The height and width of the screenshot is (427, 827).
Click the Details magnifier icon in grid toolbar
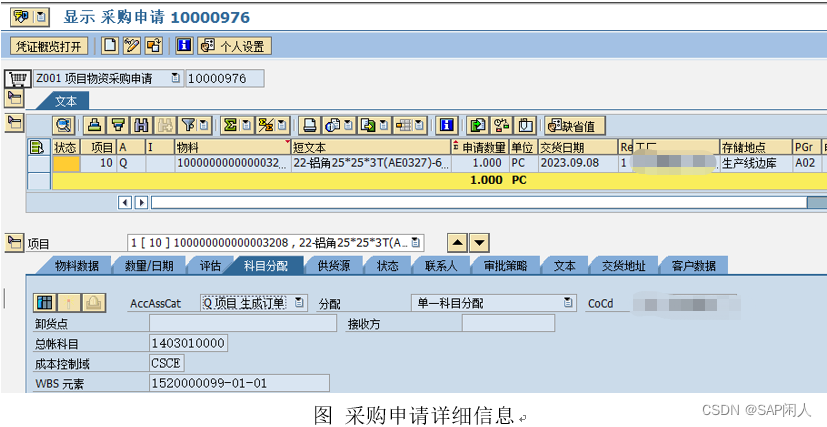[64, 125]
